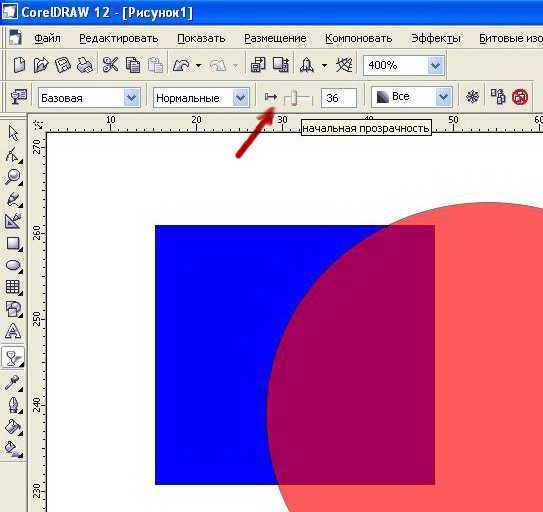Click the clear transparency red icon

coord(520,97)
